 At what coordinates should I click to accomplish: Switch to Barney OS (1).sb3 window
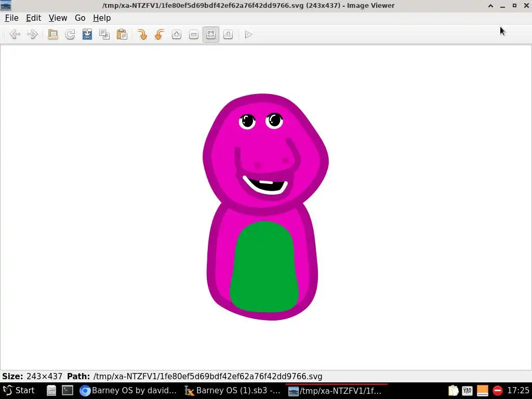pyautogui.click(x=233, y=391)
